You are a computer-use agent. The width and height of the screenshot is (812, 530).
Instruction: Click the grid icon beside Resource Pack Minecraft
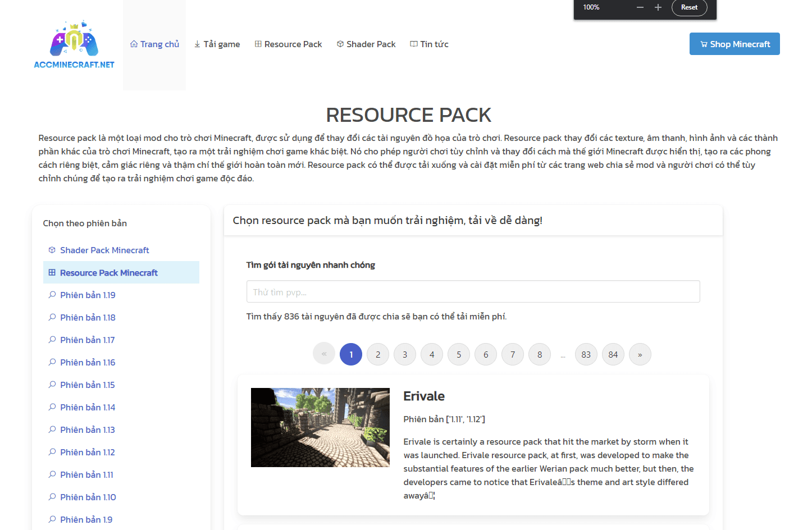52,272
